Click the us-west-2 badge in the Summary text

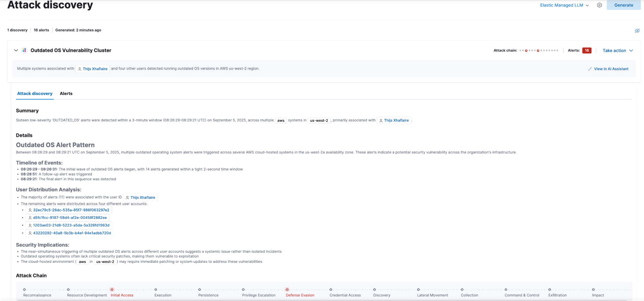point(319,120)
